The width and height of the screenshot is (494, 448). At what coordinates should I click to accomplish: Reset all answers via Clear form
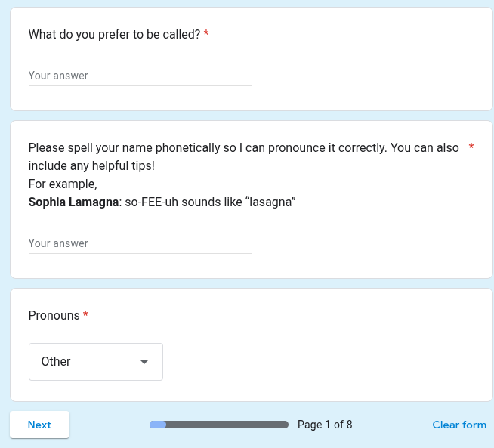click(459, 425)
